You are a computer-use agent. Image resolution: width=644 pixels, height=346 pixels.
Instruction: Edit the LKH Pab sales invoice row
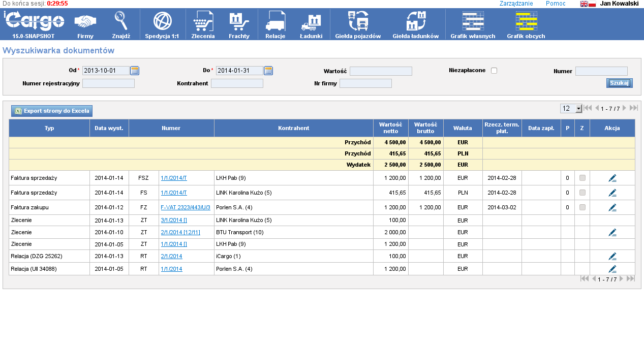click(612, 178)
